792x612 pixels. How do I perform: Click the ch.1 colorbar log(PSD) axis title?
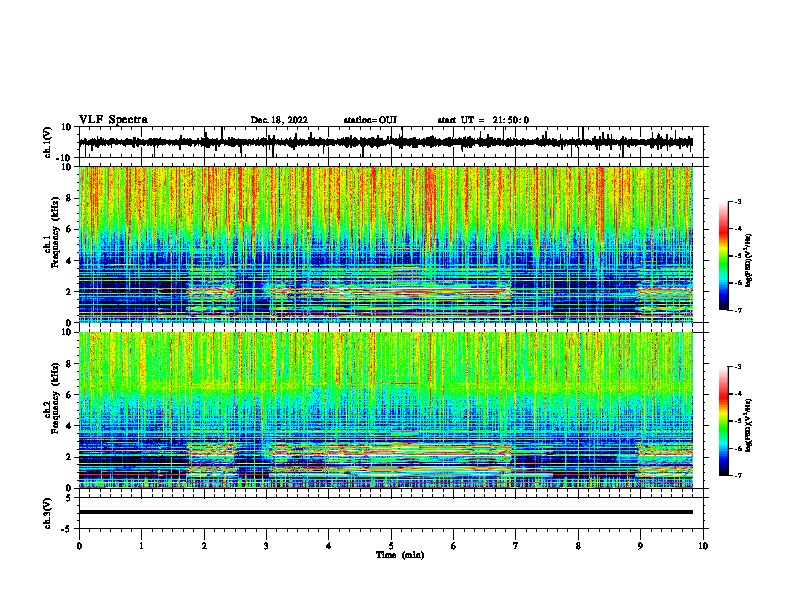pos(748,260)
